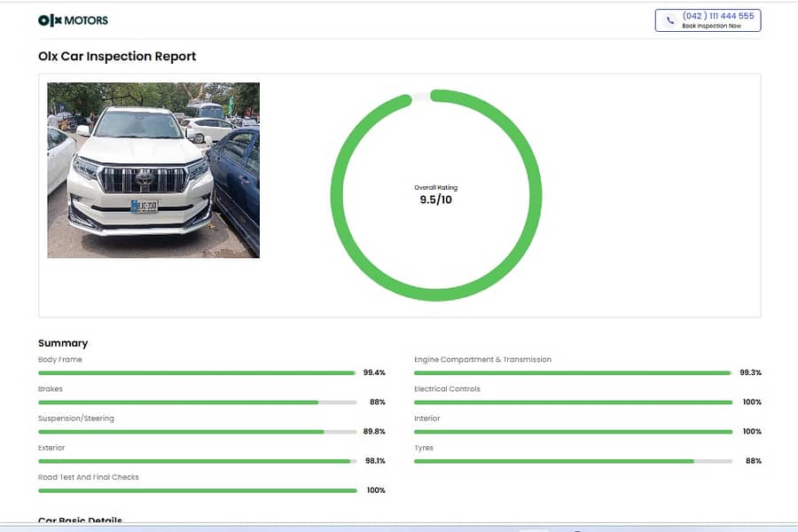Click the (042) 111 444 555 phone number
798x532 pixels.
point(718,16)
